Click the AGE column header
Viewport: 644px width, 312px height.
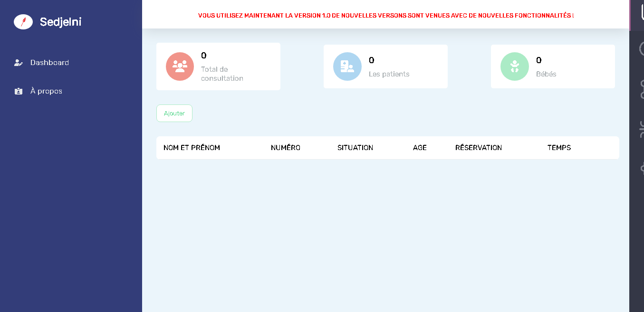[420, 148]
